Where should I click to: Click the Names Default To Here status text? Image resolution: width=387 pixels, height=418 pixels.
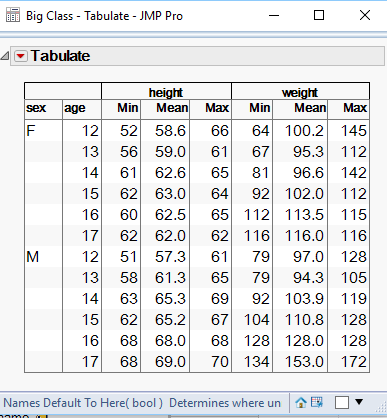[83, 403]
